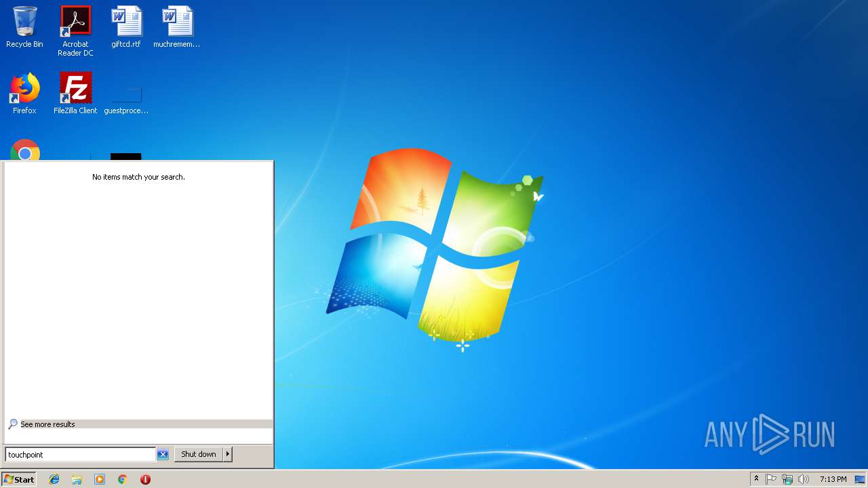Clear the touchpoint search text

pyautogui.click(x=163, y=455)
